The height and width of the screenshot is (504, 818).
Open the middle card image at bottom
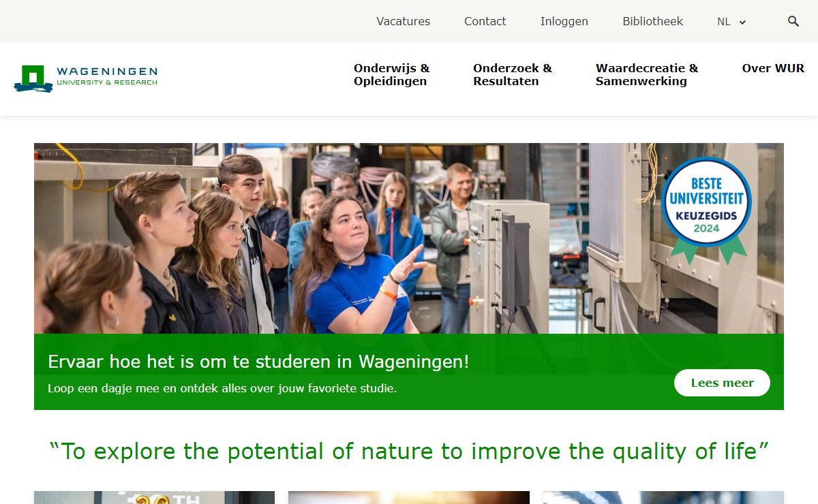click(408, 498)
